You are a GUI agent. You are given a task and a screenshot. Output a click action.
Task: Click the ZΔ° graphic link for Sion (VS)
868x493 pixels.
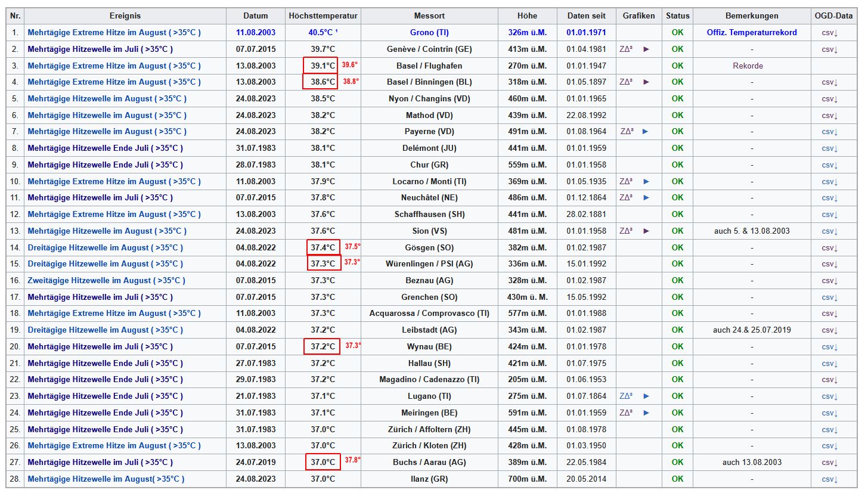(626, 231)
